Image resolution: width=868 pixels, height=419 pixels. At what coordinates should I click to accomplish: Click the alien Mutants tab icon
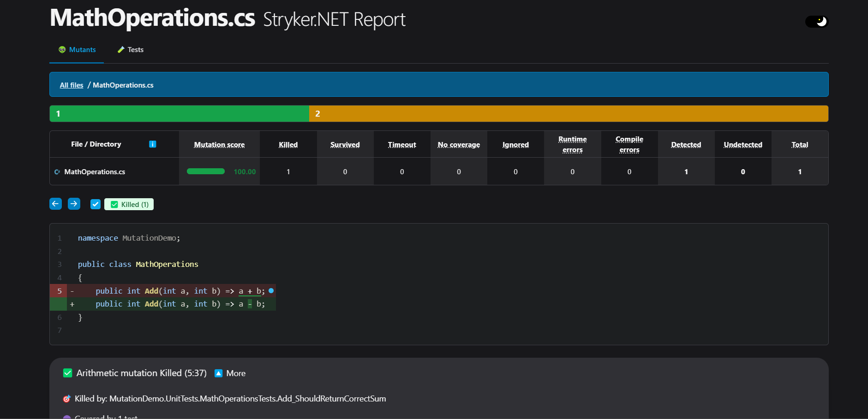[x=62, y=50]
